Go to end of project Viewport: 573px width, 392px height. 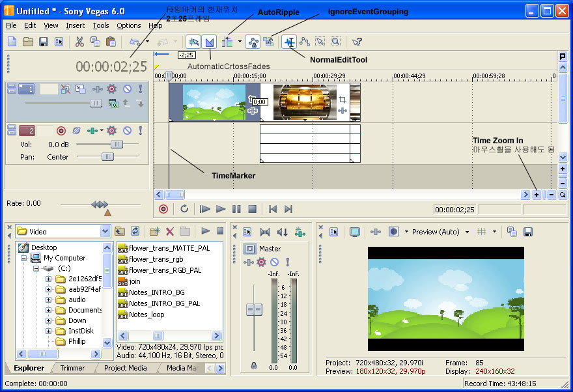coord(288,209)
